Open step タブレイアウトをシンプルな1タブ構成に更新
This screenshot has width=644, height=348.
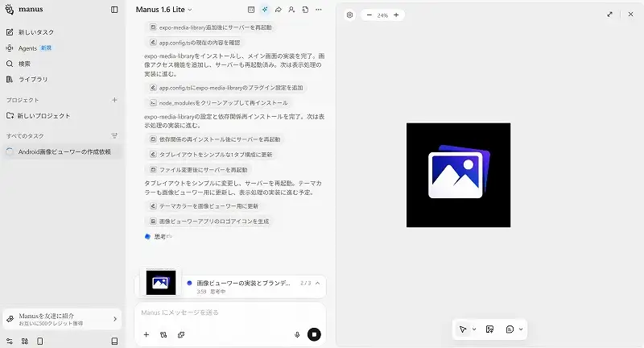(211, 155)
